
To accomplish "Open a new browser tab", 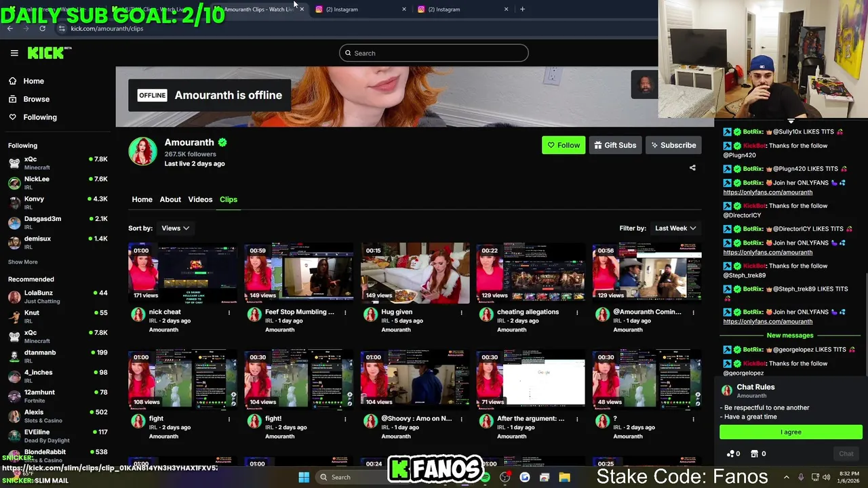I will click(522, 9).
